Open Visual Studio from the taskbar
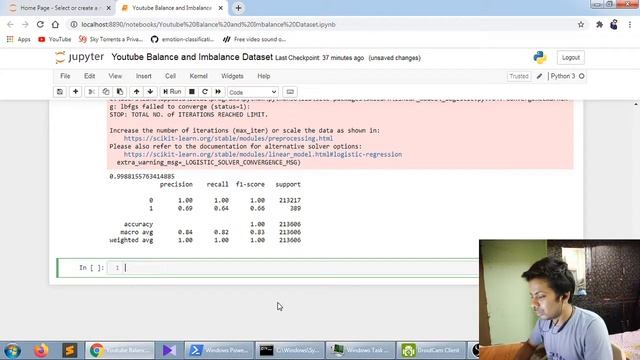Viewport: 640px width, 360px height. [x=169, y=350]
